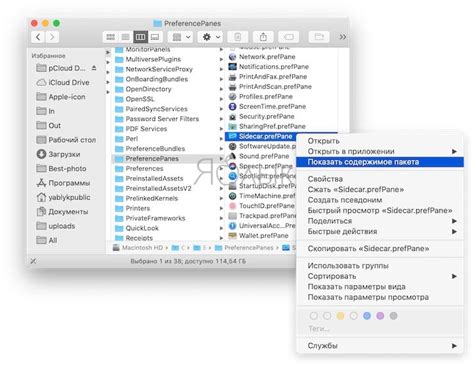This screenshot has height=366, width=474.
Task: Open the group-by dropdown in toolbar
Action: (181, 37)
